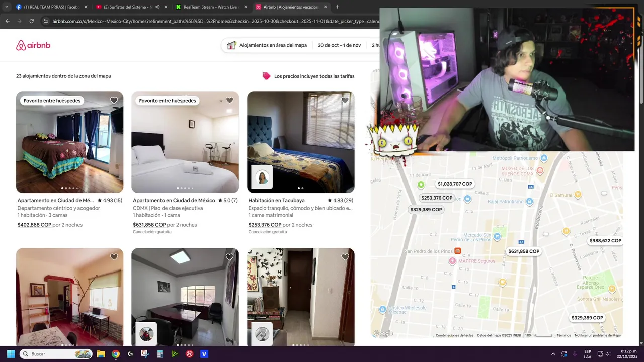Reload the Airbnb page
The image size is (644, 362).
click(x=31, y=21)
